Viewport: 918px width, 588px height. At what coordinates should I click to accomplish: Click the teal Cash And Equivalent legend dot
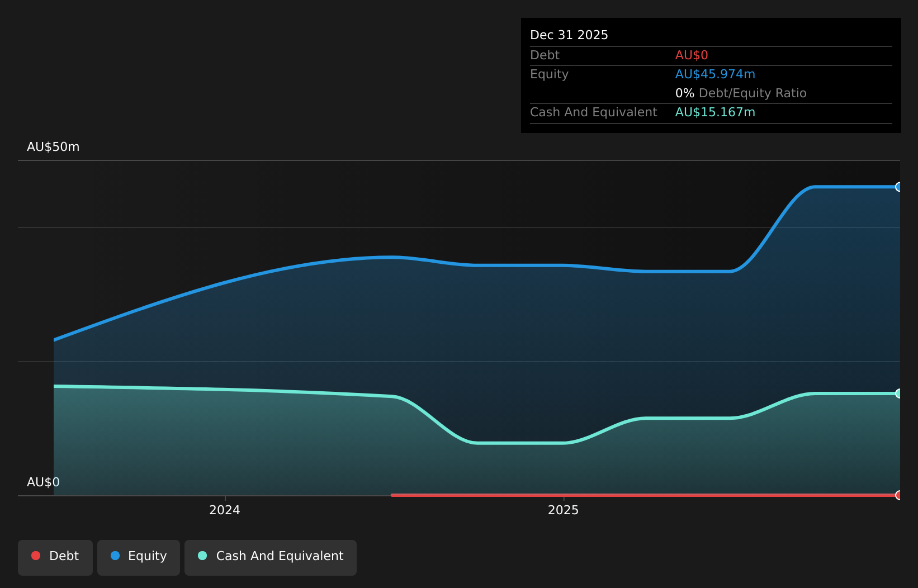click(202, 556)
